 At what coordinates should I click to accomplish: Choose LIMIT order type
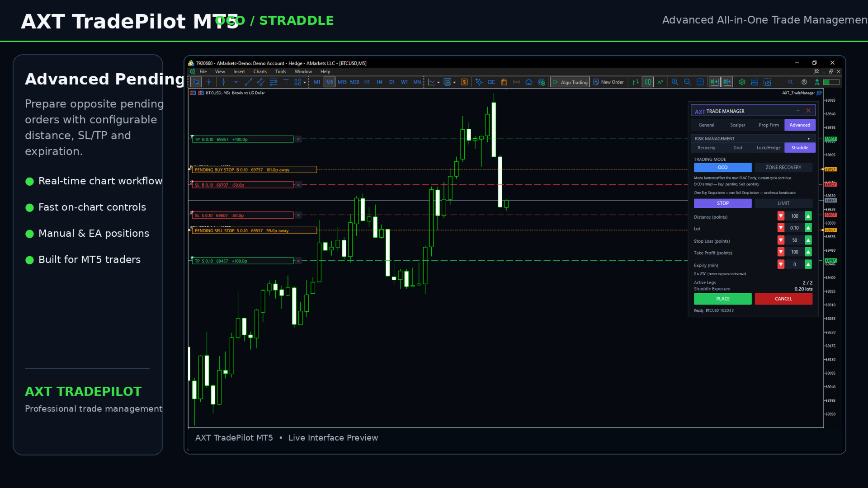point(783,203)
